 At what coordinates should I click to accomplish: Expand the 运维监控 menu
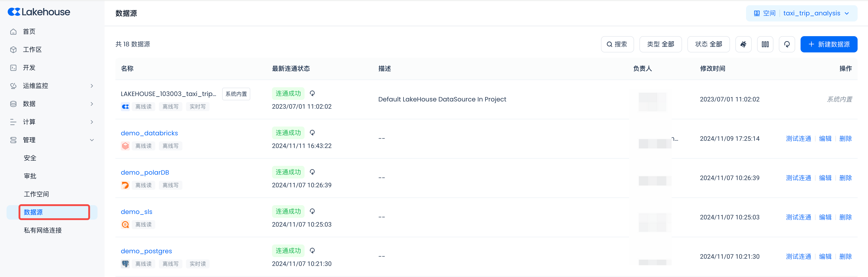tap(91, 86)
